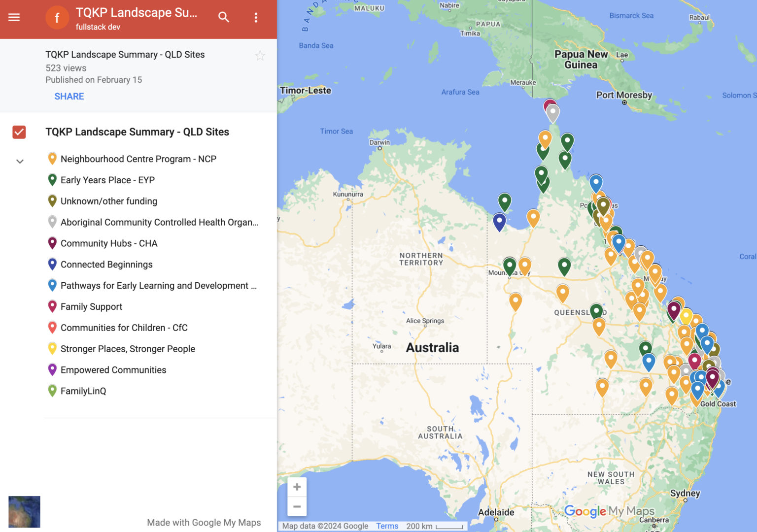The width and height of the screenshot is (757, 532).
Task: Select the Neighbourhood Centre Program marker icon
Action: tap(52, 159)
